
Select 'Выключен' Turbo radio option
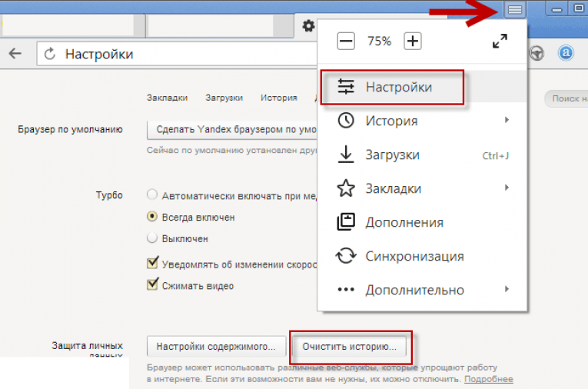coord(152,238)
